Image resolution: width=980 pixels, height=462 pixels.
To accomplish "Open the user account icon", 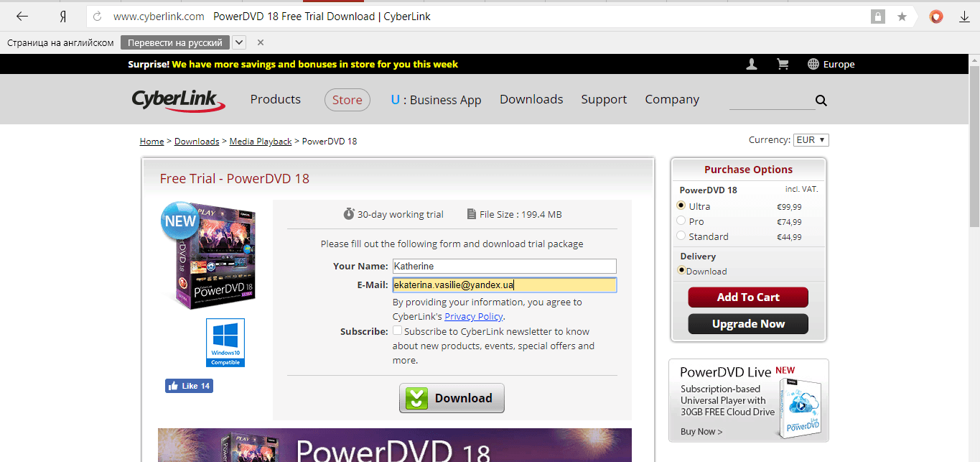I will (x=752, y=64).
